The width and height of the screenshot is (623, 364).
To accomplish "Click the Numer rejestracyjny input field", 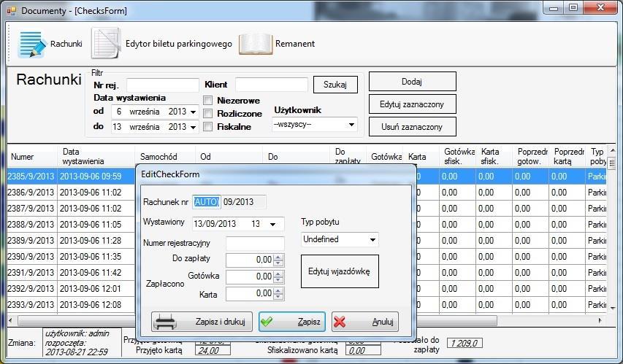I will click(x=255, y=244).
